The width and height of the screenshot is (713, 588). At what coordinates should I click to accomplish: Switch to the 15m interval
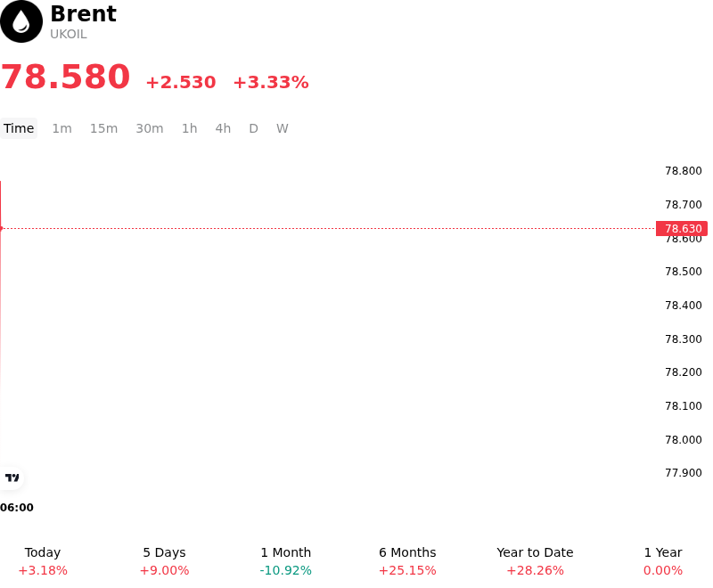[x=103, y=128]
